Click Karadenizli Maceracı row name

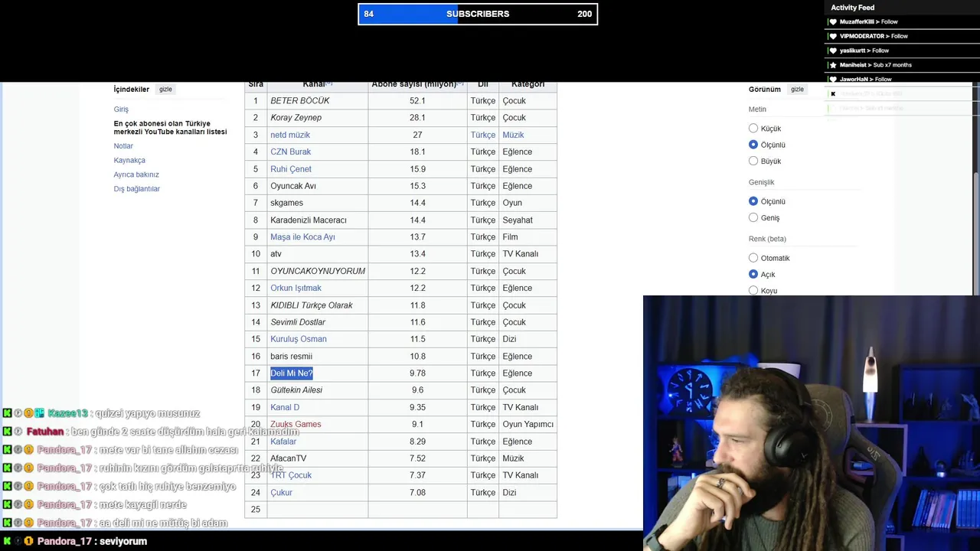309,220
